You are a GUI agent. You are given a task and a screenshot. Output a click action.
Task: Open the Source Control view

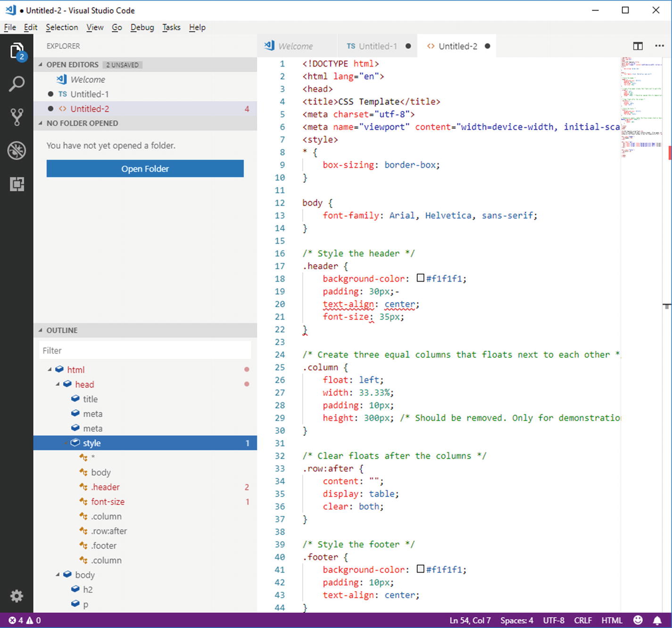pos(17,117)
